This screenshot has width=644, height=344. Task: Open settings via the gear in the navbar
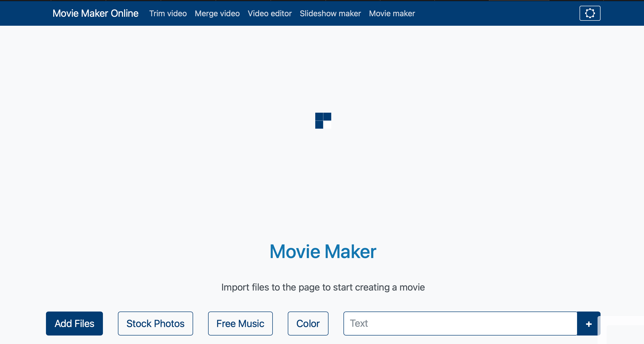pyautogui.click(x=590, y=13)
